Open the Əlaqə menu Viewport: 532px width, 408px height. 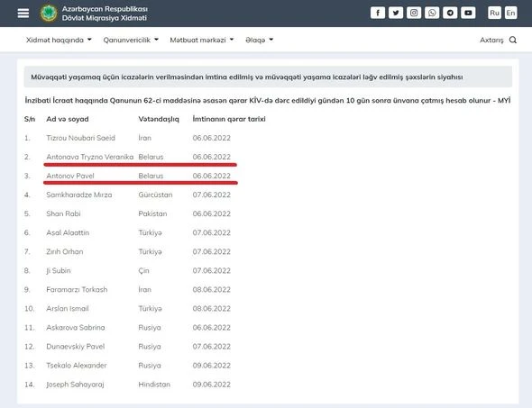pos(260,40)
